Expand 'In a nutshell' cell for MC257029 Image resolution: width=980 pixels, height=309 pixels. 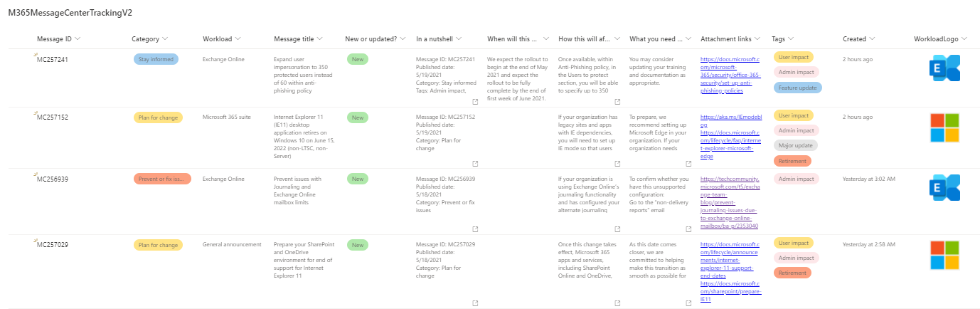[x=475, y=303]
